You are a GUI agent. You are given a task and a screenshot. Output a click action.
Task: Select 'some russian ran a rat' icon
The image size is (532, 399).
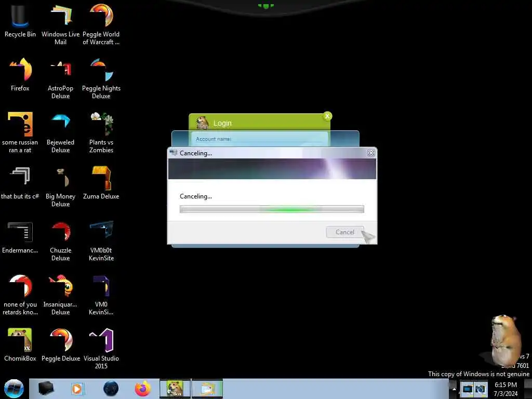(x=20, y=132)
